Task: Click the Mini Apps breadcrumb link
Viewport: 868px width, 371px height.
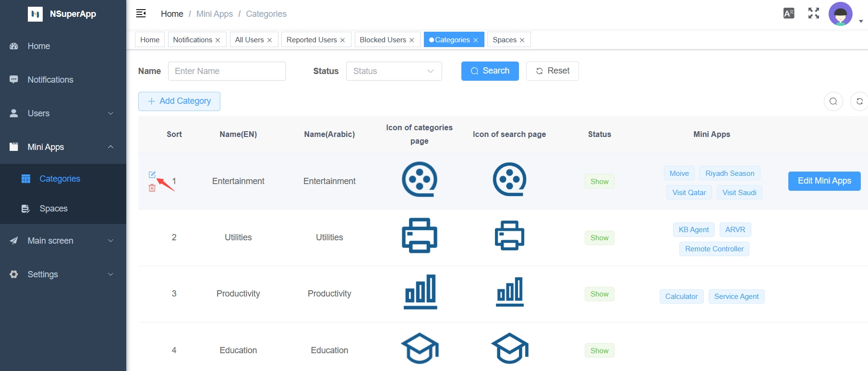Action: (214, 14)
